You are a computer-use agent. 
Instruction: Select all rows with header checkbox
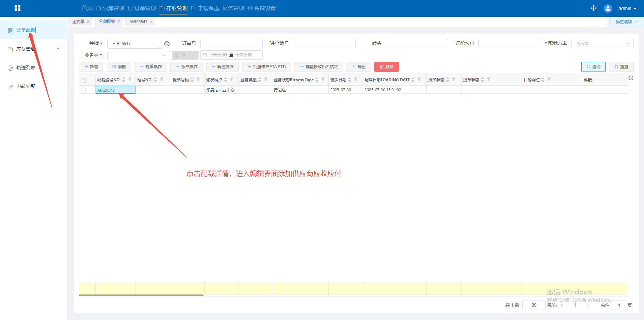(x=84, y=80)
